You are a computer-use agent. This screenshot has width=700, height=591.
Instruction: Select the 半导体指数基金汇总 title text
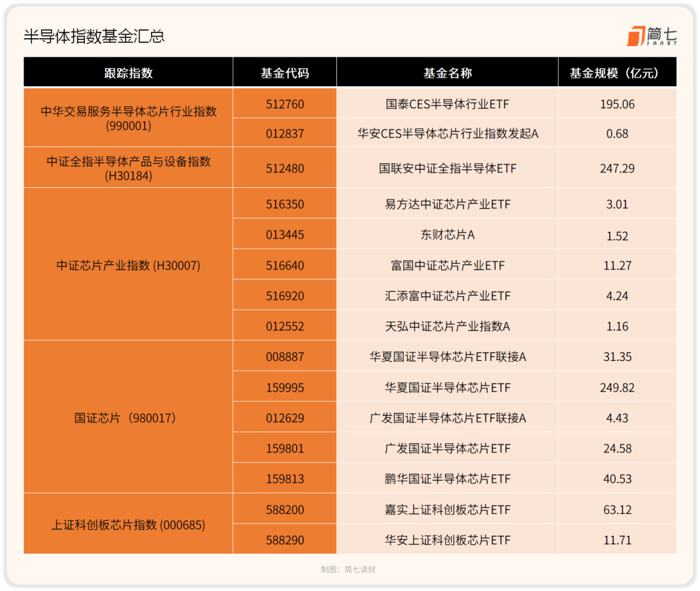94,36
